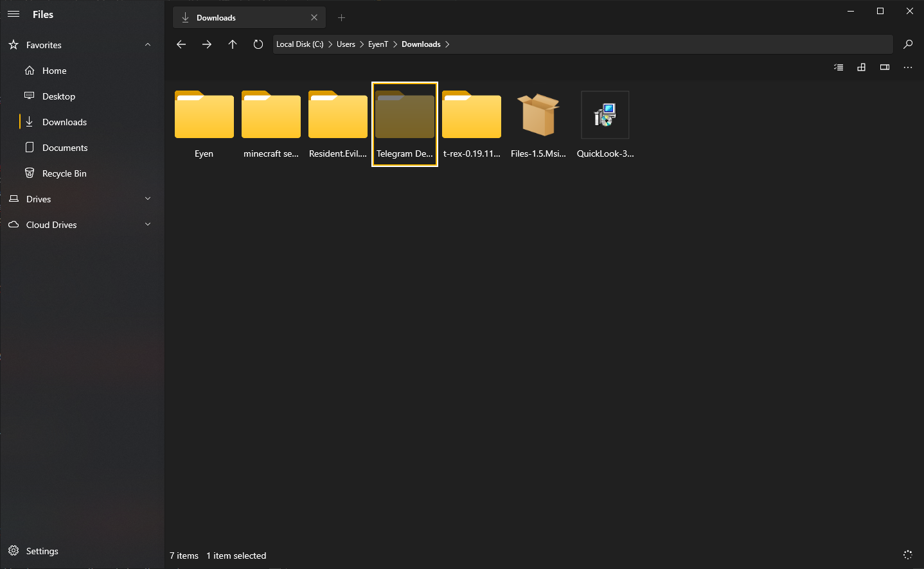924x569 pixels.
Task: Toggle multi-select mode in the toolbar
Action: [x=838, y=67]
